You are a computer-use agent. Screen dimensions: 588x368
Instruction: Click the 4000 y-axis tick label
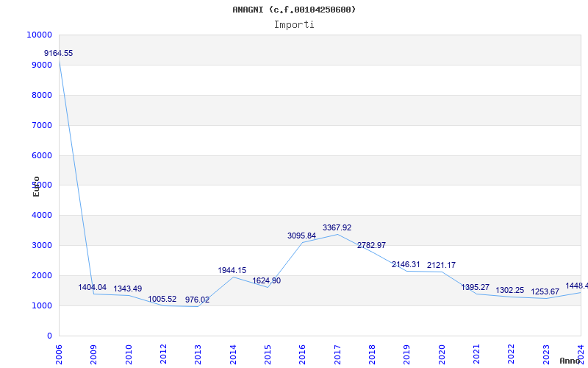[42, 215]
